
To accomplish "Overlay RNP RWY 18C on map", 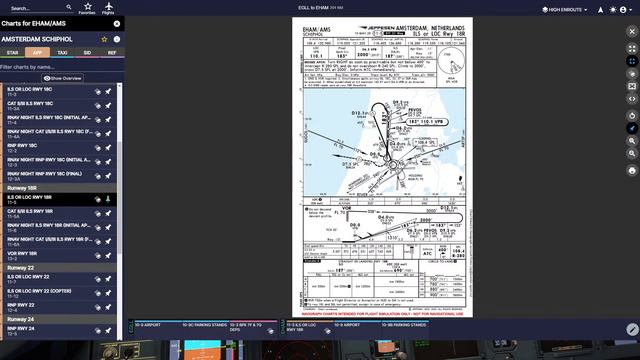I will coord(98,148).
